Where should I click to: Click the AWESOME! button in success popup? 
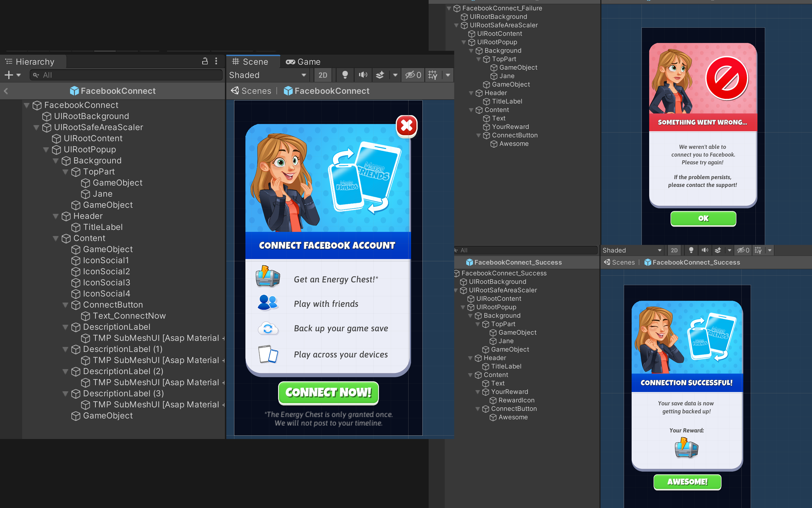(x=687, y=482)
